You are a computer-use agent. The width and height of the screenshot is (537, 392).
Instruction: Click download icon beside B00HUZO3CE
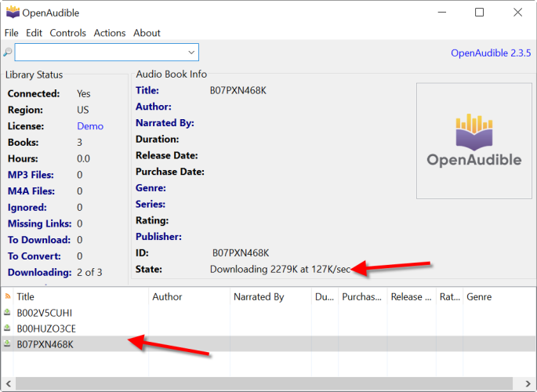coord(7,328)
